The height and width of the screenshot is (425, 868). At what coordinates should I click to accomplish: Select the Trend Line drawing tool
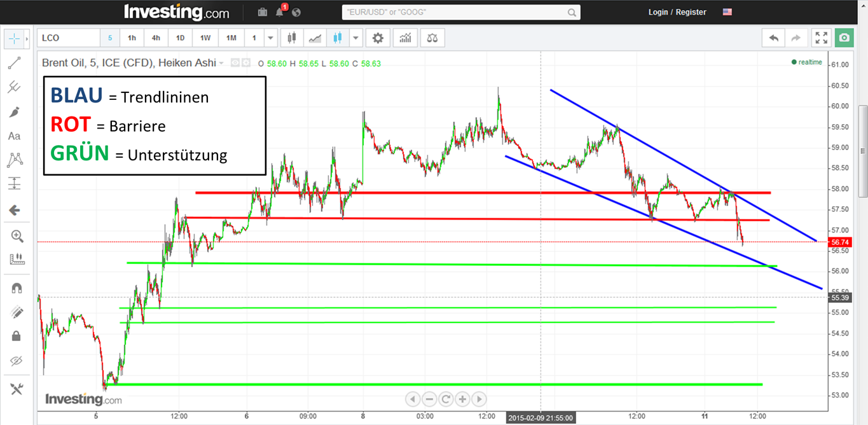[14, 62]
